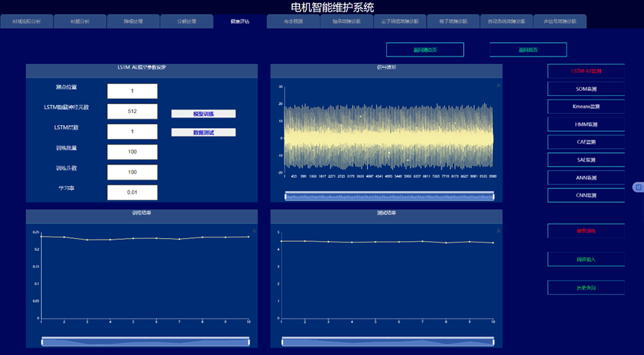Click the LSTM隐藏神经元数 input showing 512
The height and width of the screenshot is (355, 644).
(x=132, y=111)
